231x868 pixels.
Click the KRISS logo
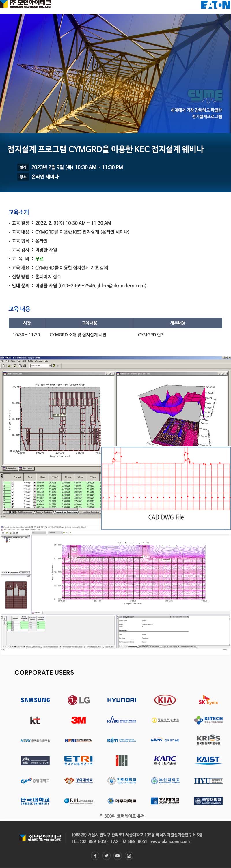click(208, 740)
